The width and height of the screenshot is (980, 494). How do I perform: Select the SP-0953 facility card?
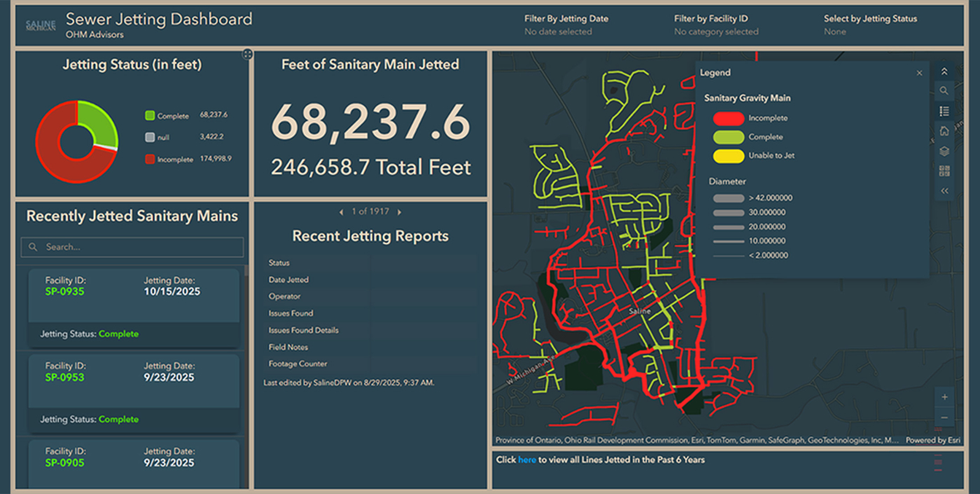pos(134,393)
